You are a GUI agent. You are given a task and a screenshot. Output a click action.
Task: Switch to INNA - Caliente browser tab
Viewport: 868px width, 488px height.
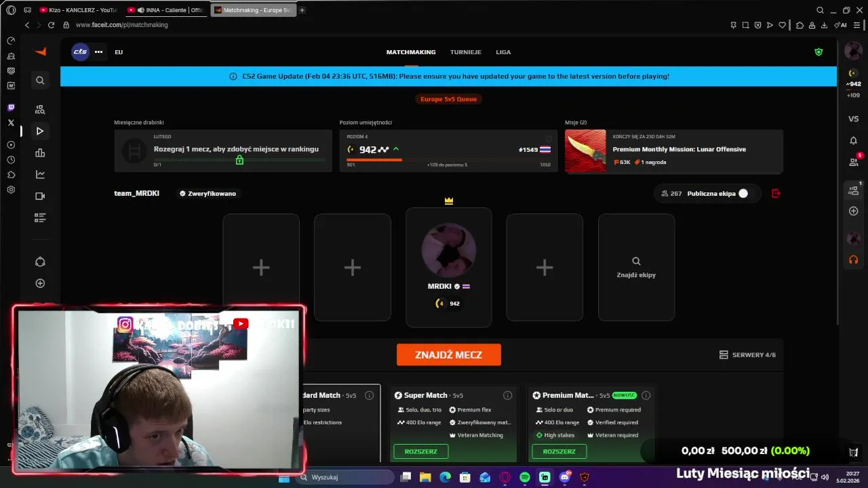[165, 10]
